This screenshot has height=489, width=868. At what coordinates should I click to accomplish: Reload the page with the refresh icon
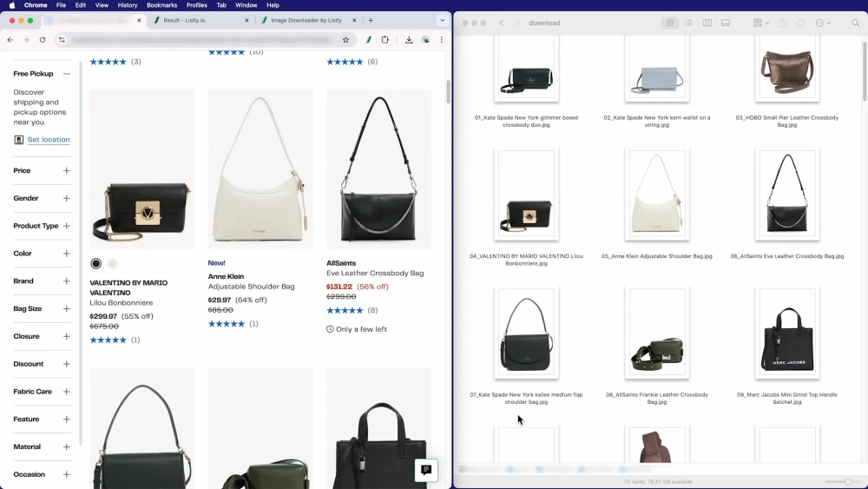[42, 40]
